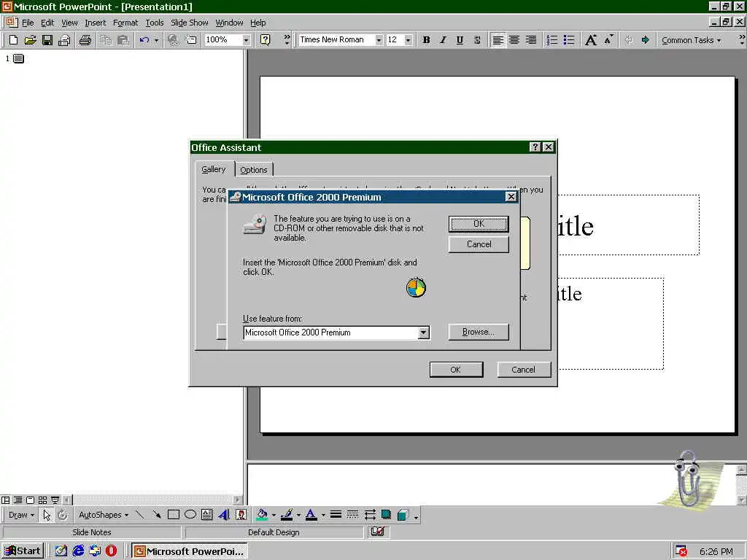Click Cancel in Office 2000 Premium dialog
Image resolution: width=747 pixels, height=560 pixels.
[x=479, y=244]
